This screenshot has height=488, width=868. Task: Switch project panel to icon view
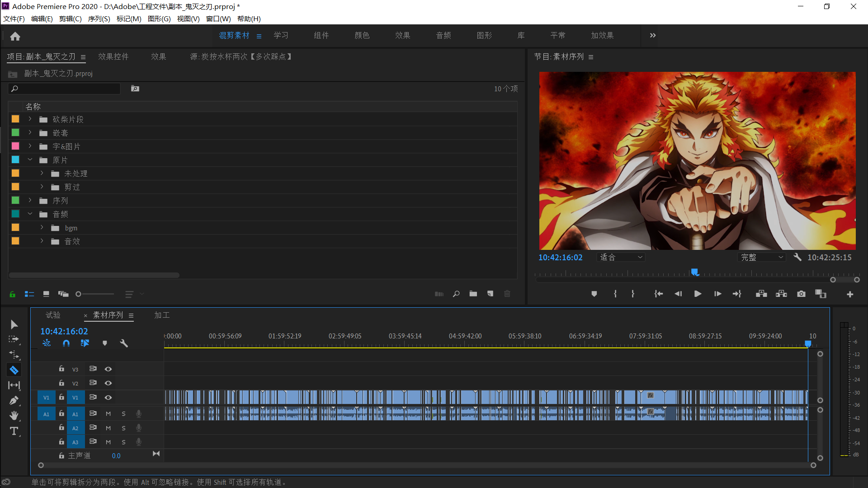(x=46, y=294)
